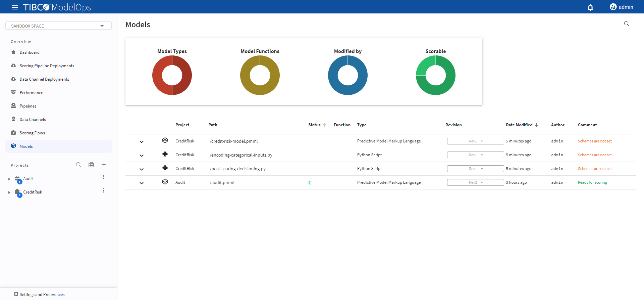644x300 pixels.
Task: Navigate to Pipelines page
Action: point(28,106)
